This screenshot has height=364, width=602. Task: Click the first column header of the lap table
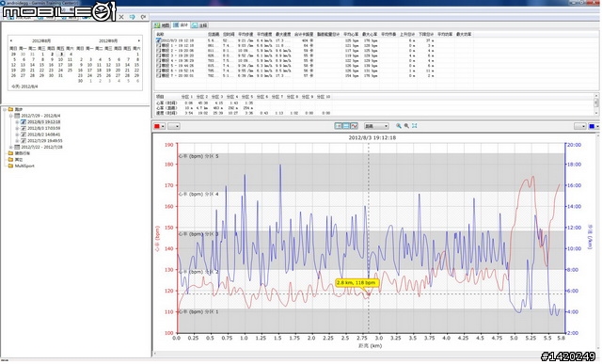[181, 34]
